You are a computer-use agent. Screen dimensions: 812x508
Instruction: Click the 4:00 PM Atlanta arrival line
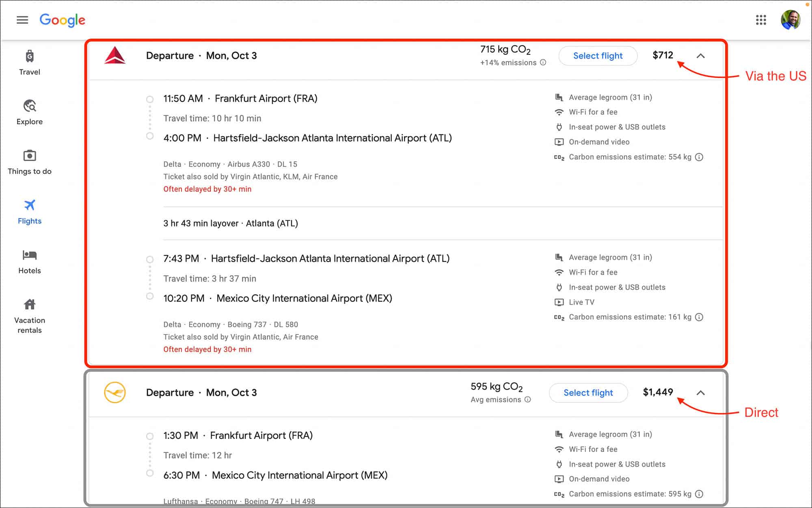307,138
